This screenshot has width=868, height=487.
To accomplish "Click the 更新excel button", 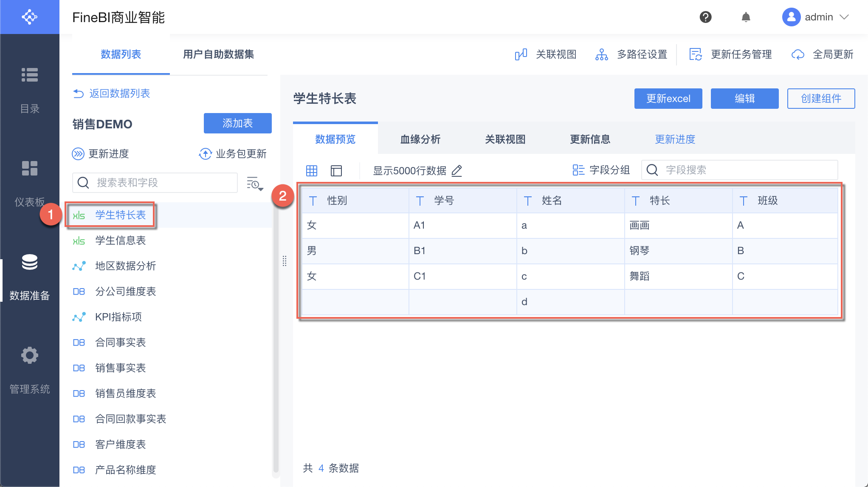I will pyautogui.click(x=668, y=99).
